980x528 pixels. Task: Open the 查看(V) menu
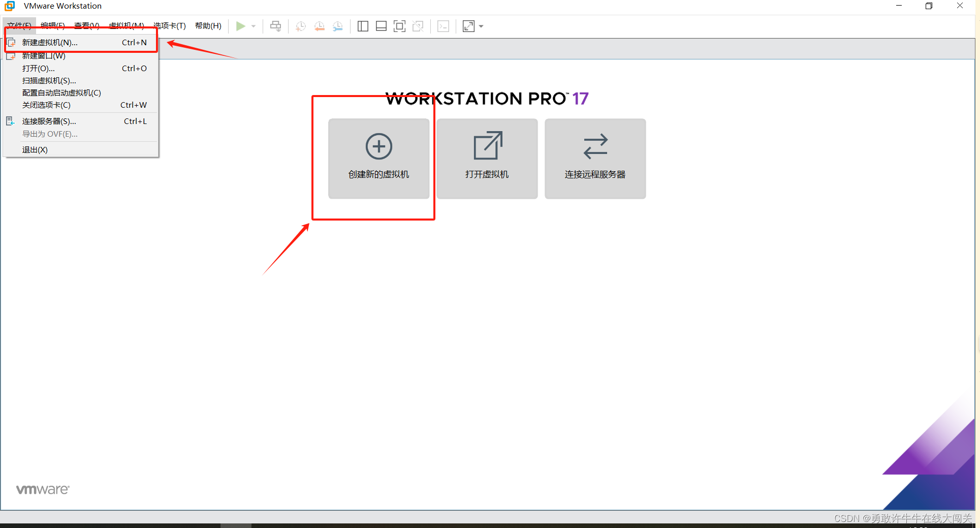pyautogui.click(x=87, y=26)
